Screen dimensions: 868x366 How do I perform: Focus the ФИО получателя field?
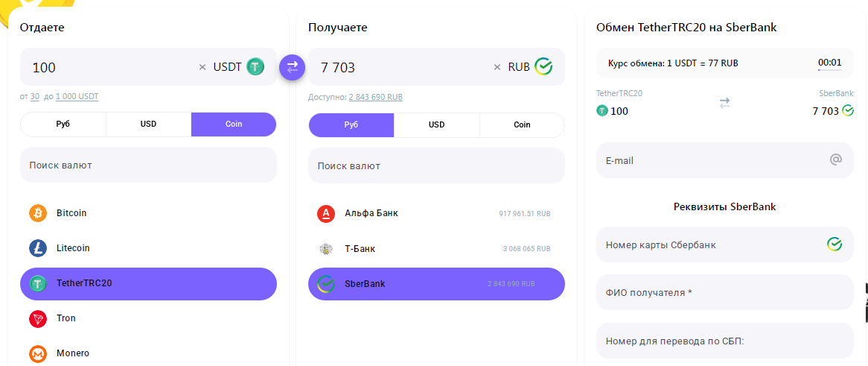[724, 292]
